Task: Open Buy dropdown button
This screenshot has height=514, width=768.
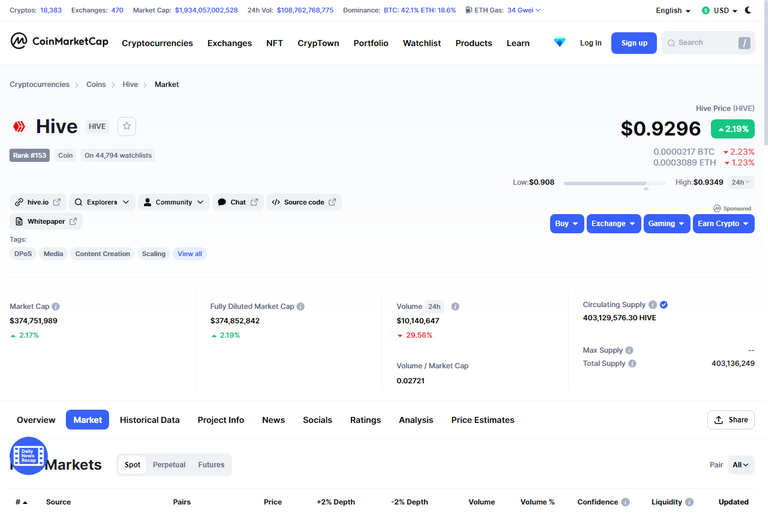Action: click(x=567, y=223)
